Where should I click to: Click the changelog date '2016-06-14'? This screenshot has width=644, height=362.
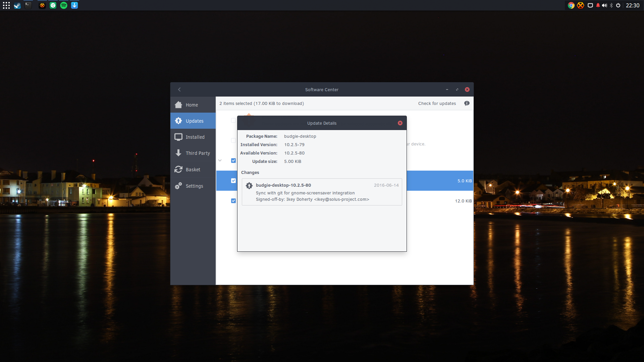(386, 185)
